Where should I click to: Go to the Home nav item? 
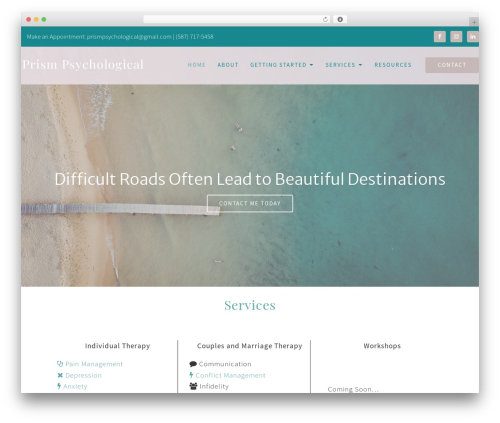[x=196, y=65]
